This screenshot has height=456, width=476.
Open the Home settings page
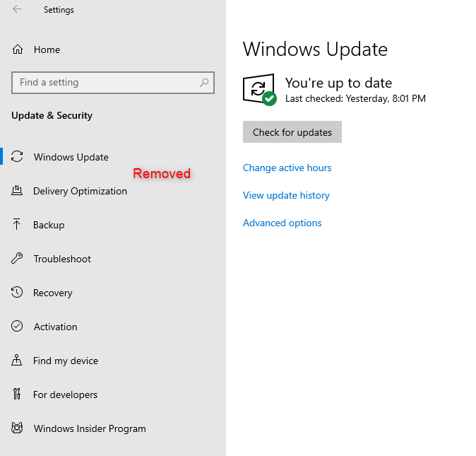click(x=113, y=49)
